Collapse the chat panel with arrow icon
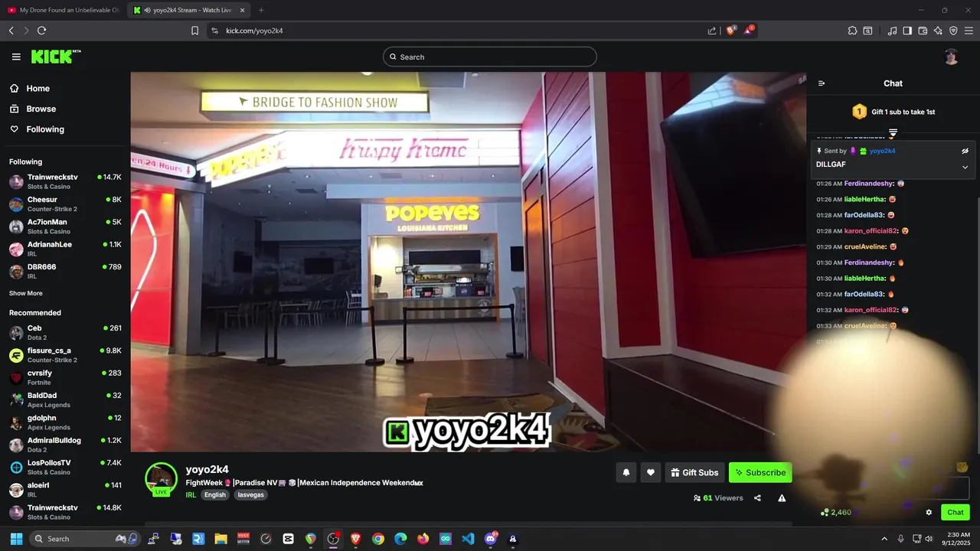Viewport: 980px width, 551px height. coord(822,83)
